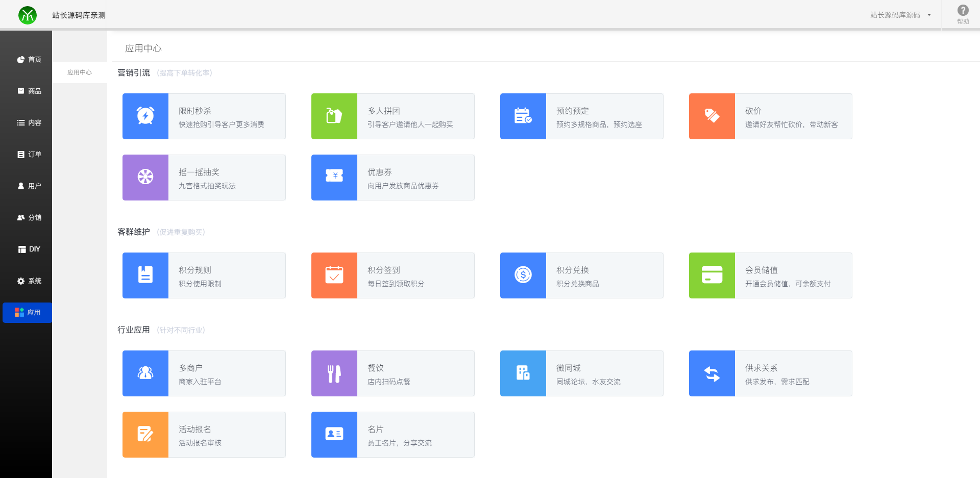Screen dimensions: 980x478
Task: Open the 活动报名 app title
Action: coord(195,430)
